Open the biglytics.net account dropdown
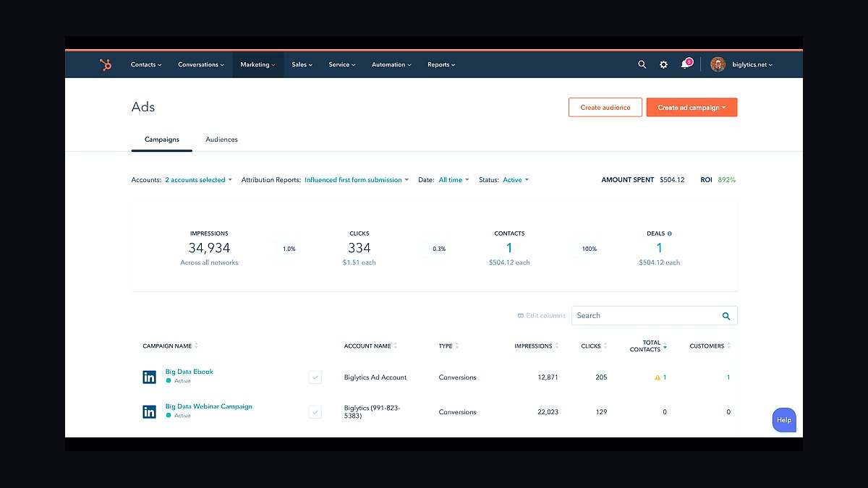Image resolution: width=868 pixels, height=488 pixels. [752, 64]
